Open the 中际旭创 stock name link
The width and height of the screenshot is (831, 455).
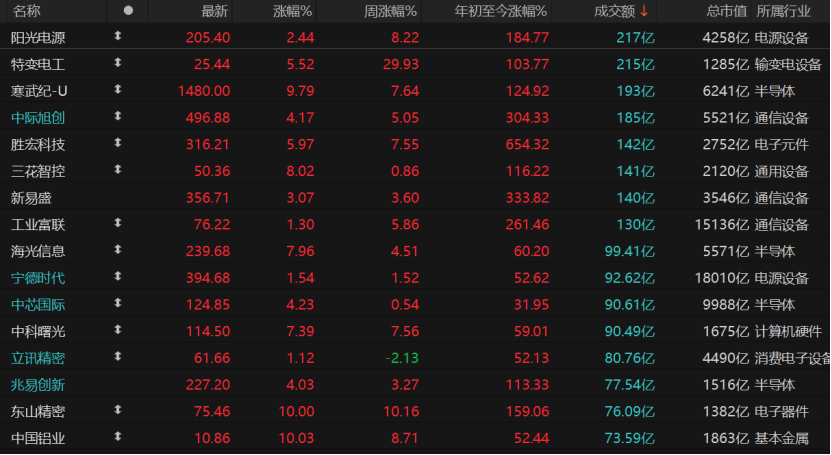38,117
